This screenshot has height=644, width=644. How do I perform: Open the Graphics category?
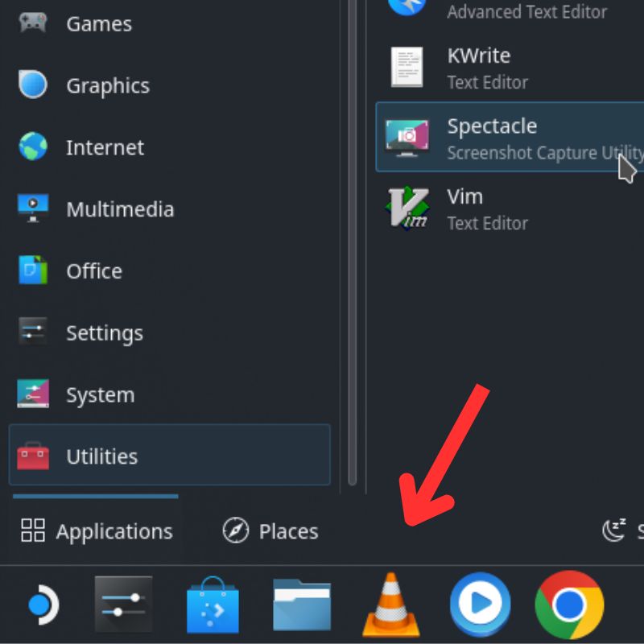(169, 85)
